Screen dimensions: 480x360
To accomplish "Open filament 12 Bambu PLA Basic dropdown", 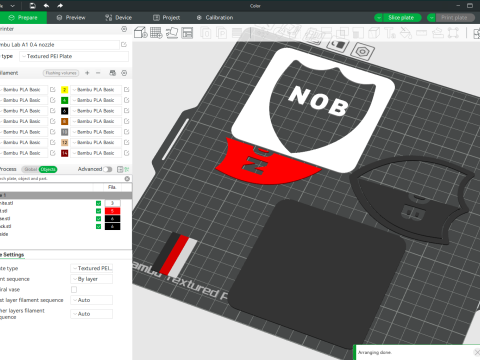I will (96, 142).
